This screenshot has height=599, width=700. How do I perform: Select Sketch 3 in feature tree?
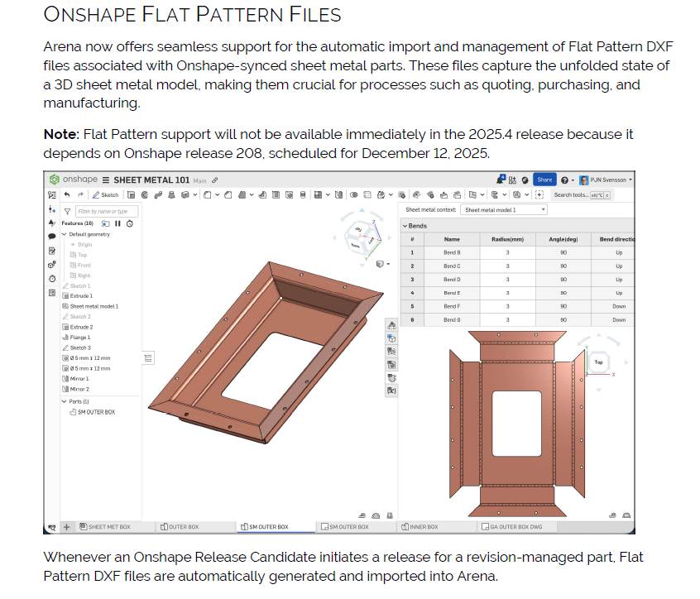(x=76, y=347)
